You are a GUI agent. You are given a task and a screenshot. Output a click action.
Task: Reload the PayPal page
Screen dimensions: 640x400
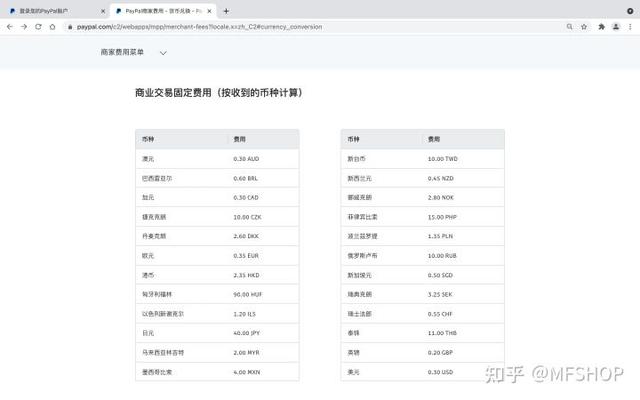coord(38,27)
